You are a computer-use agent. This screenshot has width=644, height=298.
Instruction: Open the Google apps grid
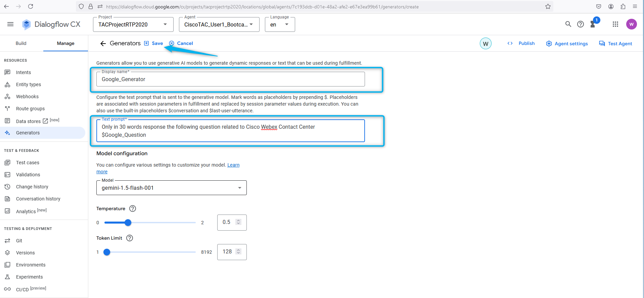coord(615,24)
